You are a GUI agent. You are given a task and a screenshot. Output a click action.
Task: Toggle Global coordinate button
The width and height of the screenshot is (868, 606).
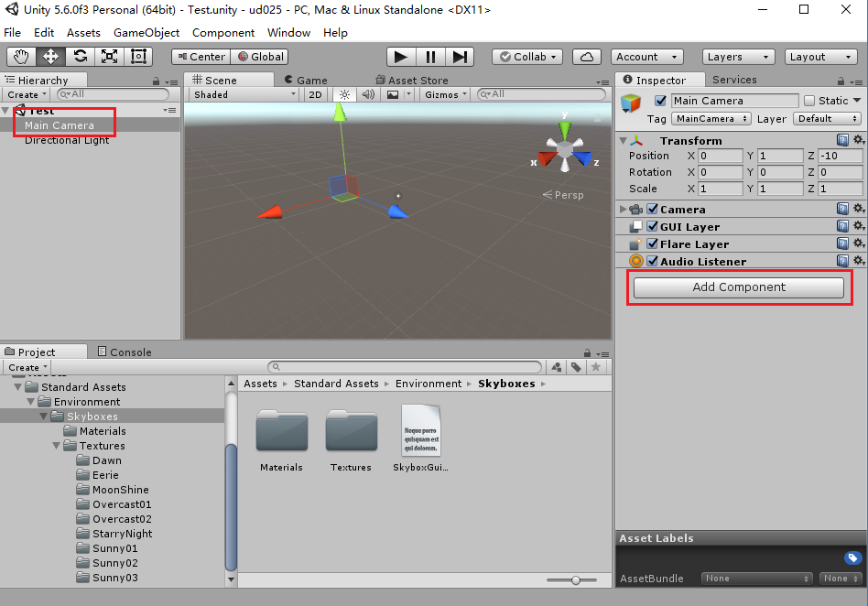pos(260,57)
